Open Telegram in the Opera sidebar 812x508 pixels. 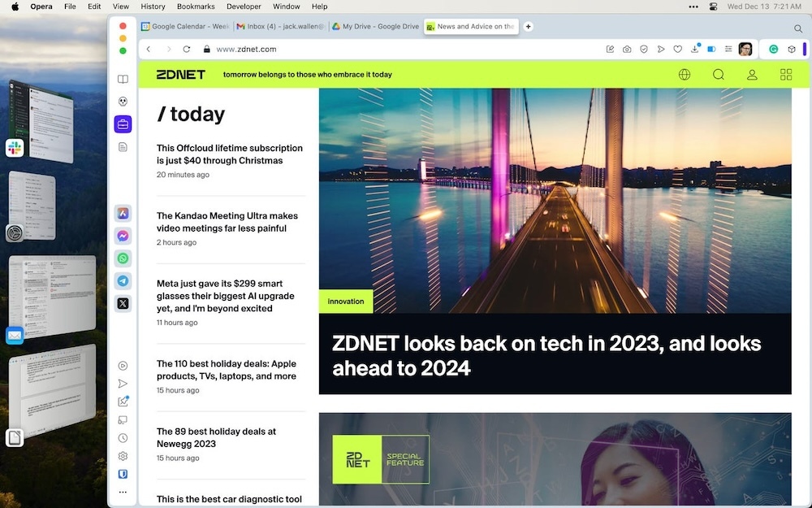click(123, 281)
